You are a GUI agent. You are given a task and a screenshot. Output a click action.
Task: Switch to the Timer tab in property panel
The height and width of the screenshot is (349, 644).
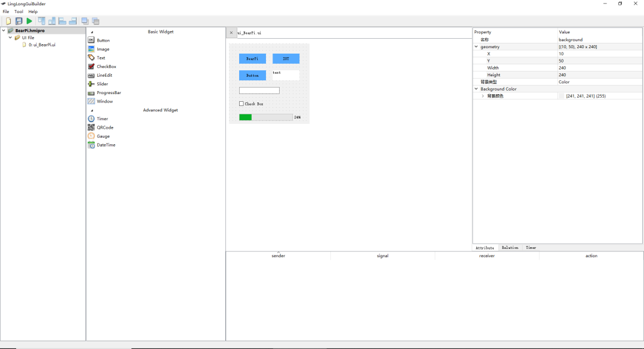pos(531,248)
